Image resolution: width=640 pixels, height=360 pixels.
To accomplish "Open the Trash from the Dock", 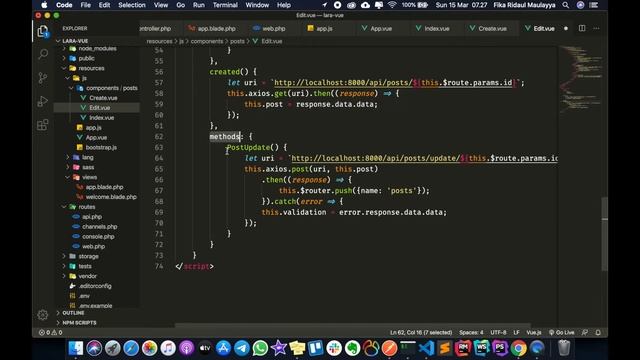I will [x=564, y=348].
